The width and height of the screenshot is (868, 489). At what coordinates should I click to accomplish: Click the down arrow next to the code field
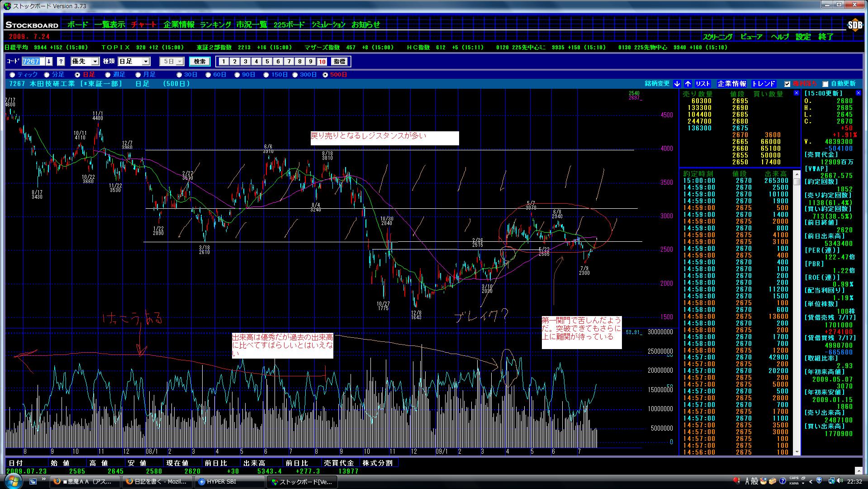pyautogui.click(x=49, y=62)
